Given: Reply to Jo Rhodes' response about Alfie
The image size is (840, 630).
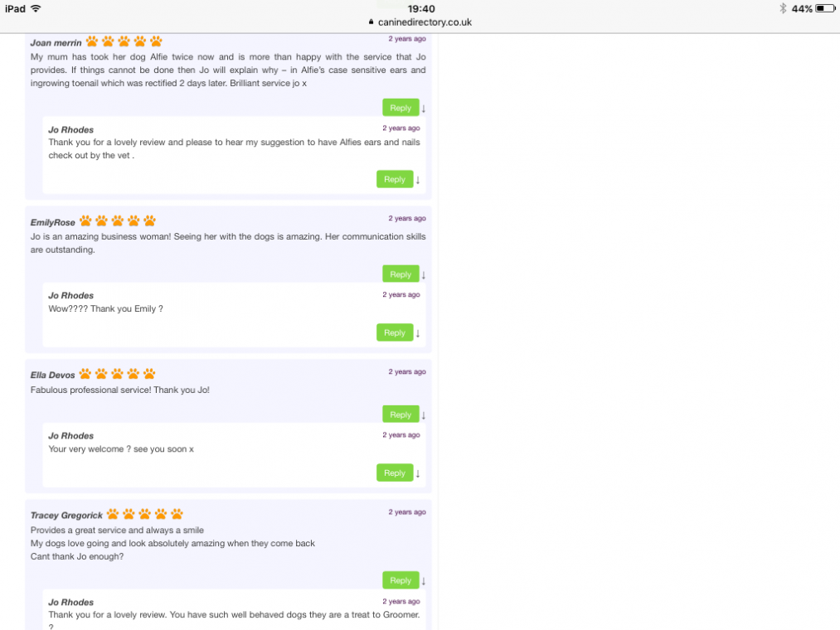Looking at the screenshot, I should (395, 179).
